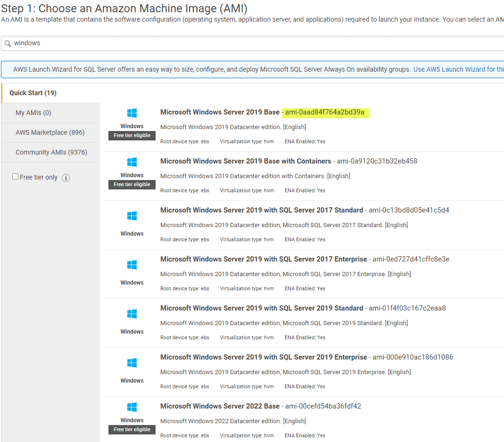Enable the Free tier only checkbox

pyautogui.click(x=15, y=176)
